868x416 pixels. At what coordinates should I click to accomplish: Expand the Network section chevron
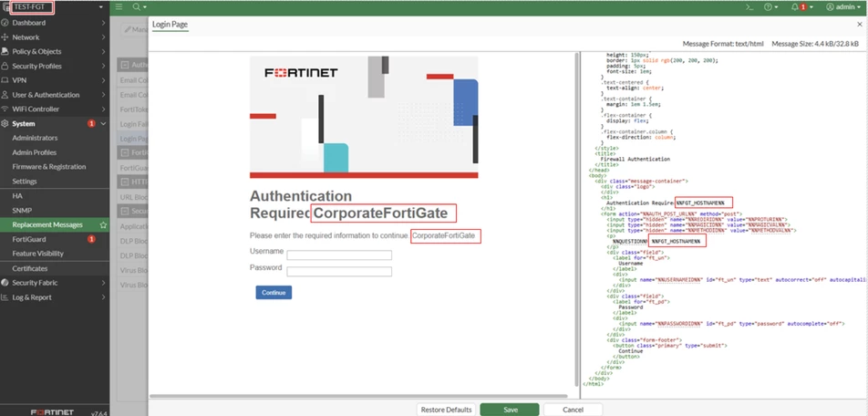coord(104,37)
